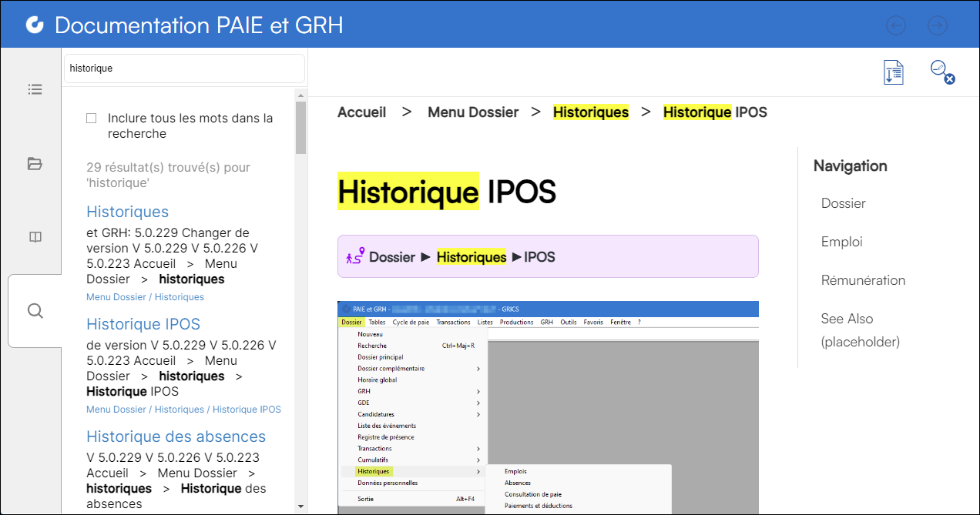The width and height of the screenshot is (980, 515).
Task: Open the table of contents sidebar icon
Action: (x=35, y=89)
